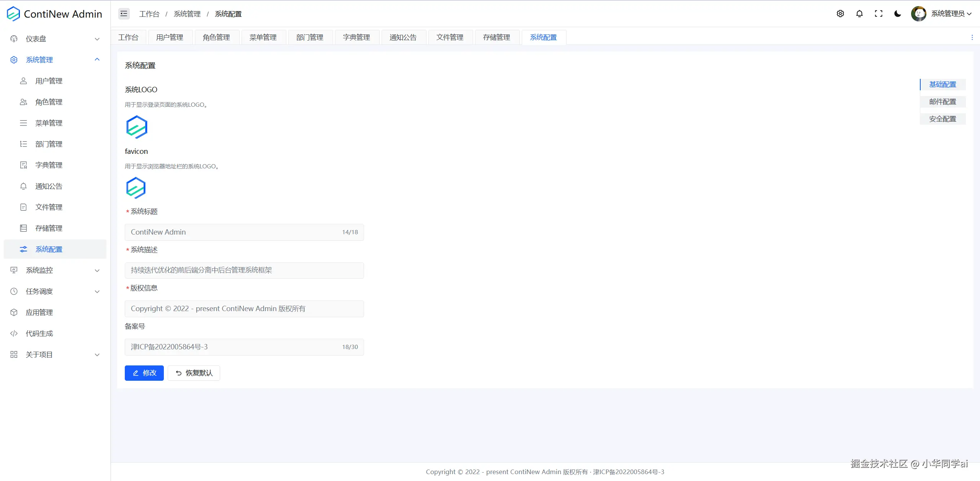Viewport: 980px width, 481px height.
Task: Click the system LOGO image
Action: click(137, 127)
